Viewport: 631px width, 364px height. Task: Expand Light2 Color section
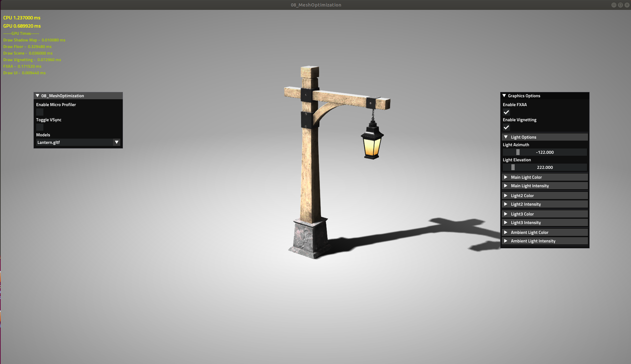(x=506, y=195)
